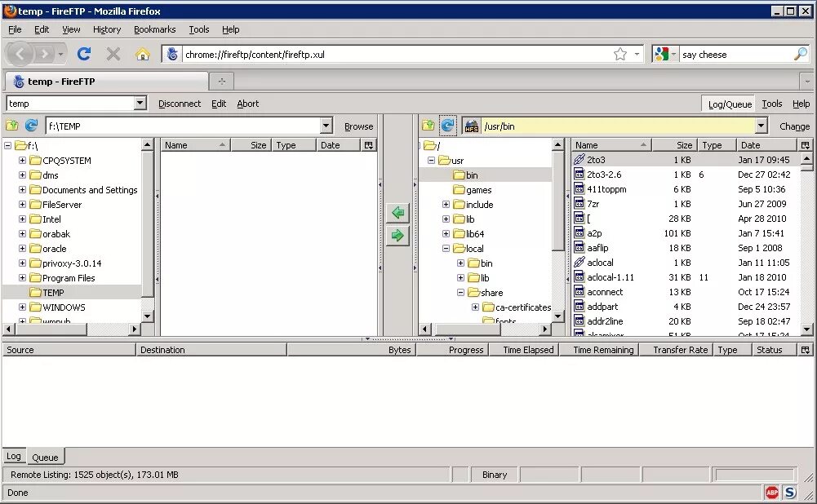Expand the ca-certificates folder
Image resolution: width=817 pixels, height=504 pixels.
point(475,307)
